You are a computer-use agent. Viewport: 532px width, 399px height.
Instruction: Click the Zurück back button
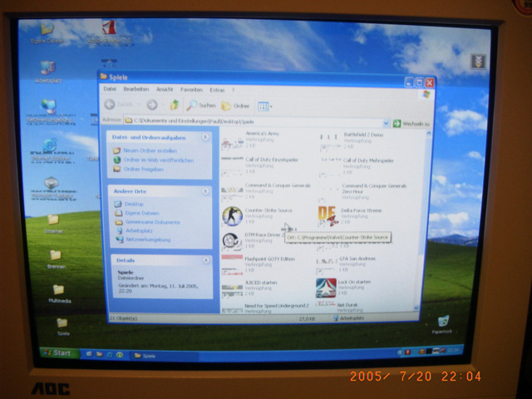[x=118, y=105]
